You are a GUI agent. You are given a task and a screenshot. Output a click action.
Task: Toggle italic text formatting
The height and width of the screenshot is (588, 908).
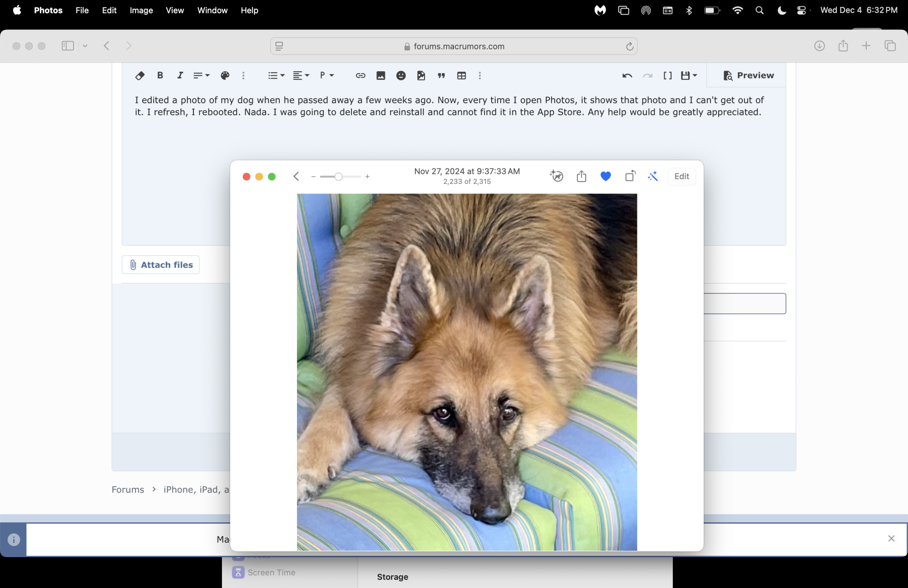click(180, 76)
